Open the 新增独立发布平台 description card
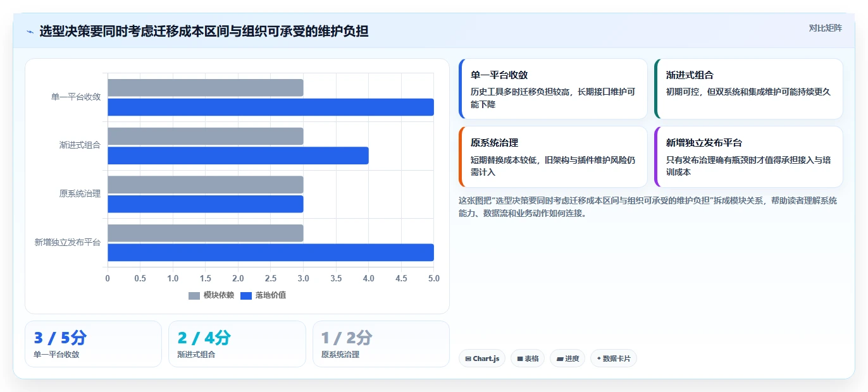This screenshot has width=868, height=392. pos(748,157)
